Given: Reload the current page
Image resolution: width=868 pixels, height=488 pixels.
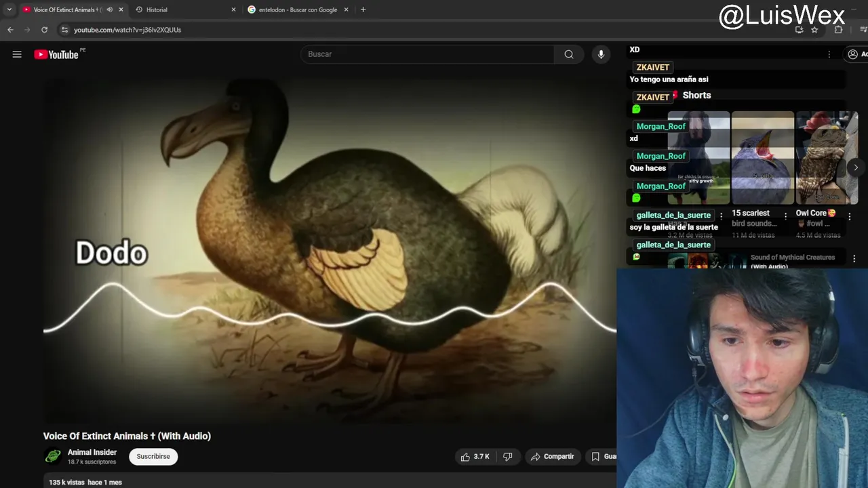Looking at the screenshot, I should pos(44,30).
